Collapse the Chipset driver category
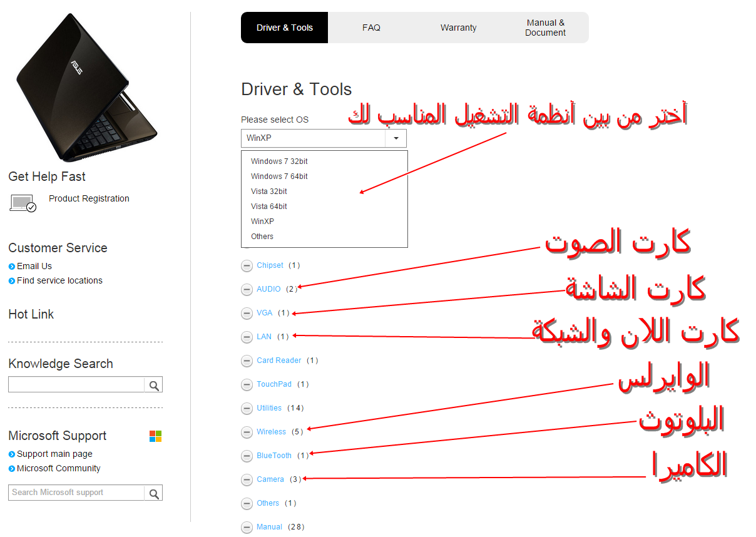Screen dimensions: 756x537 point(247,265)
